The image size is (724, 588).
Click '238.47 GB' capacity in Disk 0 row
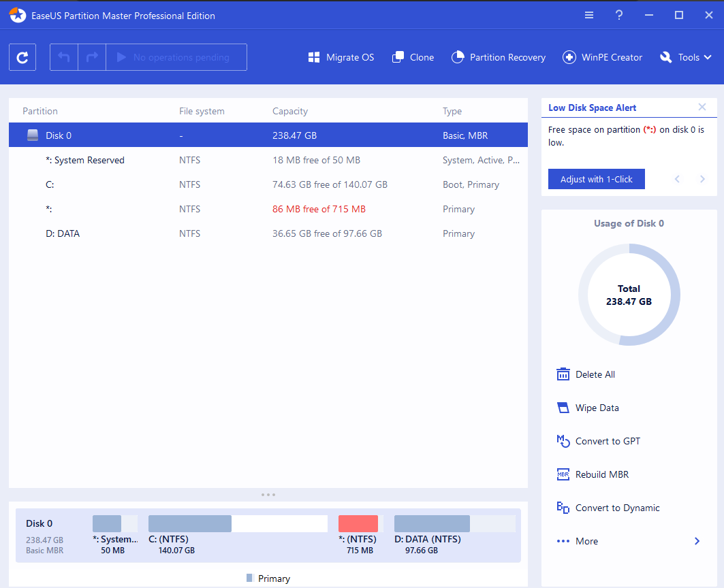(x=294, y=135)
